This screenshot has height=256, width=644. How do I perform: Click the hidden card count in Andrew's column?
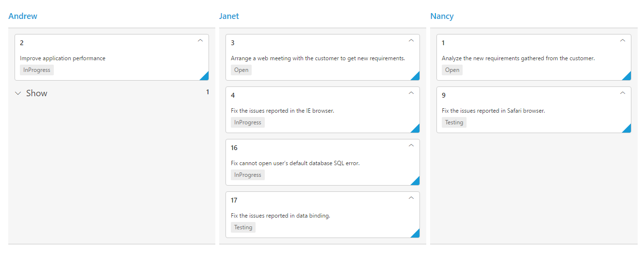(x=208, y=92)
